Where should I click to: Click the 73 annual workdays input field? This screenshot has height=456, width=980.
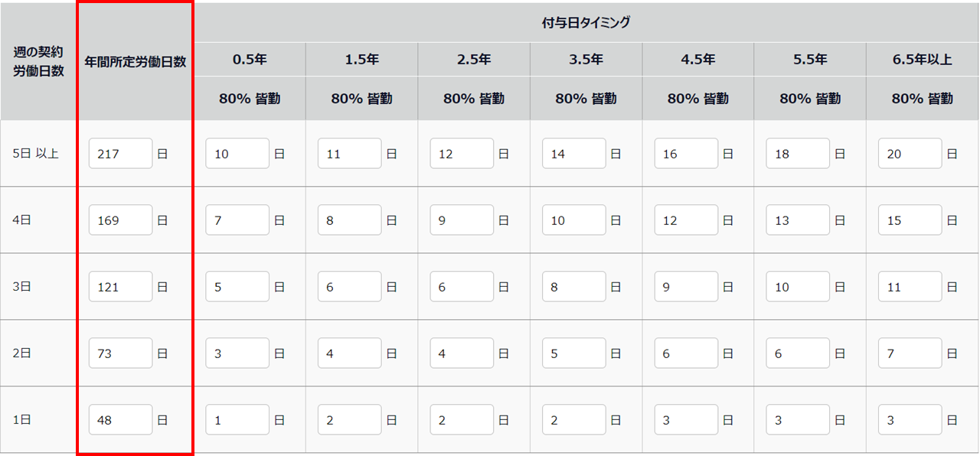pos(120,353)
